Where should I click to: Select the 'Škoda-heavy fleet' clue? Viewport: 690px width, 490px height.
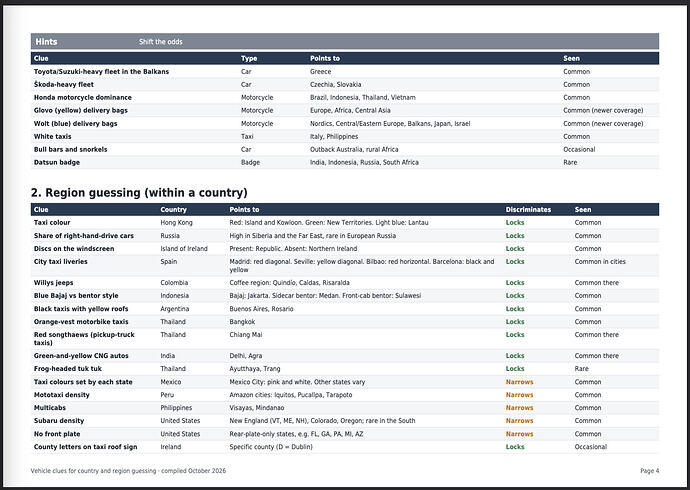[64, 84]
